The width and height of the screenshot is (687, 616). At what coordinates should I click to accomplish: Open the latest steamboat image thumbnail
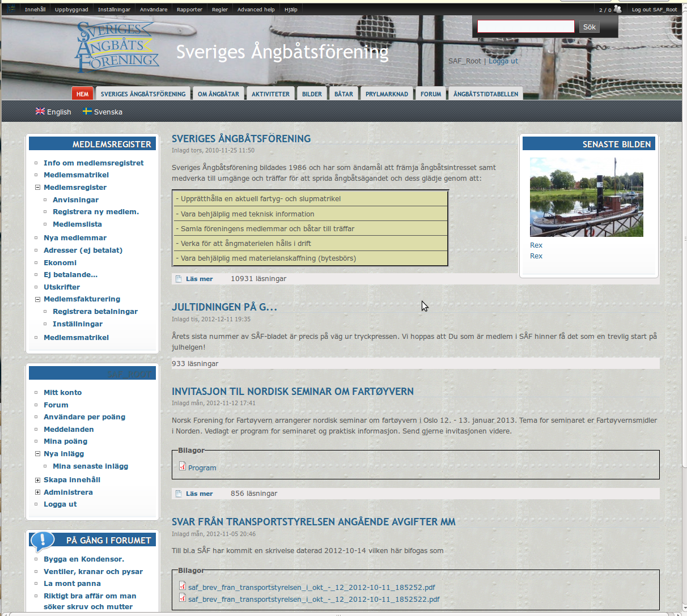pyautogui.click(x=586, y=197)
